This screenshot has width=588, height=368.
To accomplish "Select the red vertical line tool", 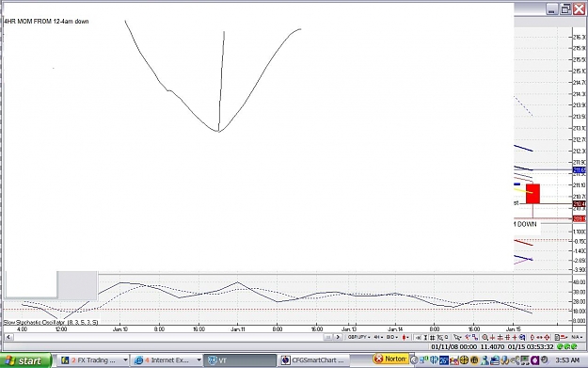I will [492, 337].
